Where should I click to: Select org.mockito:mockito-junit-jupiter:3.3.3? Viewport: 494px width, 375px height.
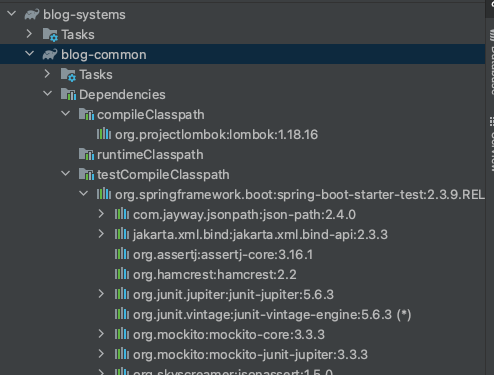tap(250, 355)
